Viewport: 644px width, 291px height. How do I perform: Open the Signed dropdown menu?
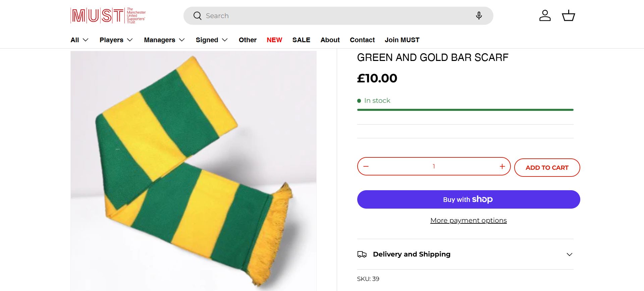tap(212, 40)
